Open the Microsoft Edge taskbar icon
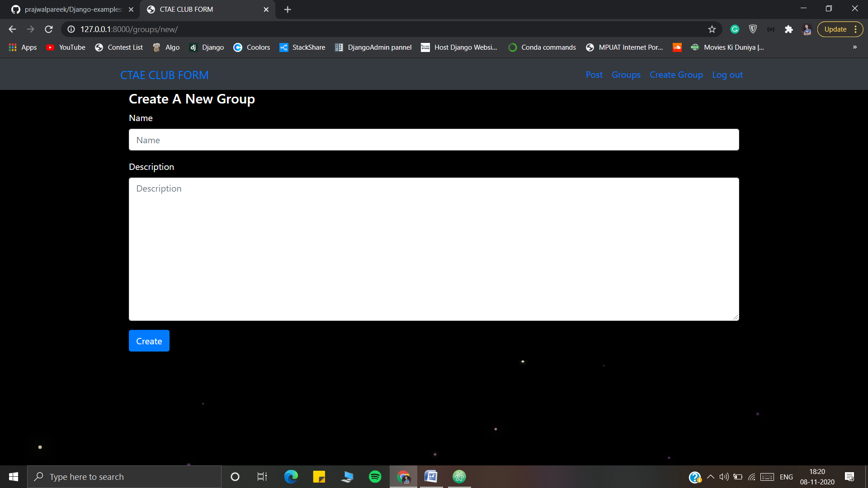Viewport: 868px width, 488px height. point(291,477)
